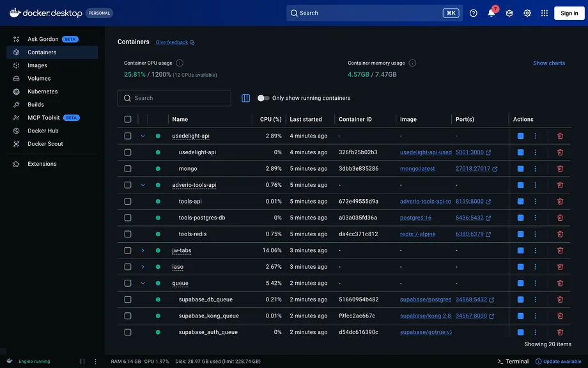588x368 pixels.
Task: Delete the iaso group
Action: pos(560,267)
